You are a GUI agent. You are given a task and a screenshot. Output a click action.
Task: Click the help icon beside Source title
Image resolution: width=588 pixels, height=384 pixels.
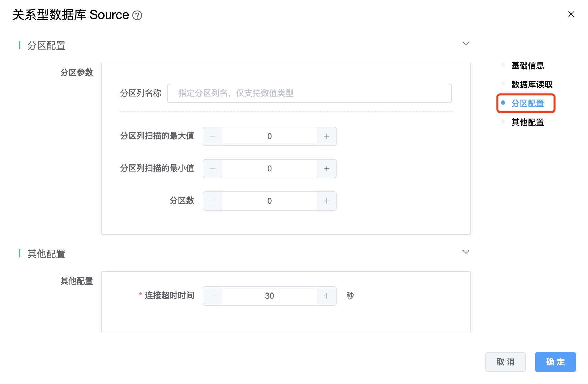(x=137, y=15)
